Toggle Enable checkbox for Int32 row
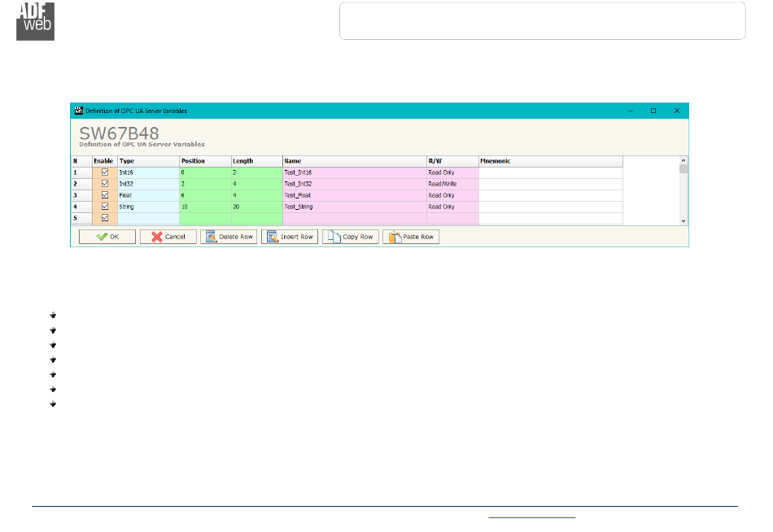The width and height of the screenshot is (773, 532). 104,184
